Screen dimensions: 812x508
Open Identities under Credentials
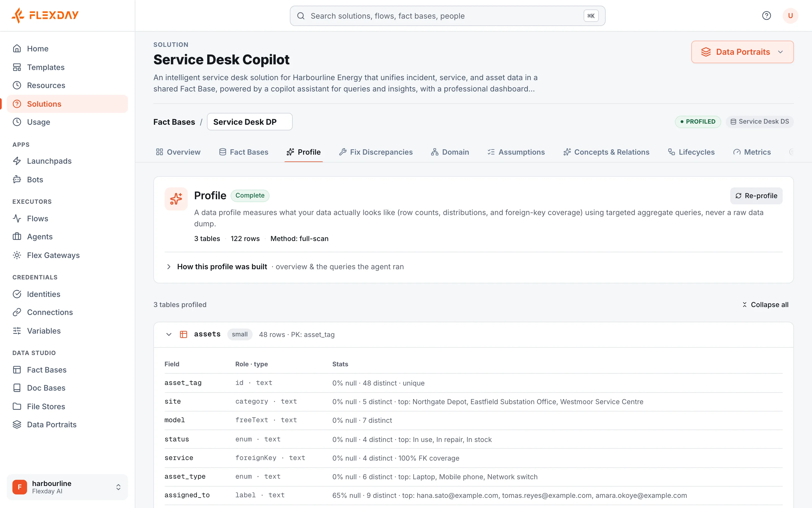67,294
